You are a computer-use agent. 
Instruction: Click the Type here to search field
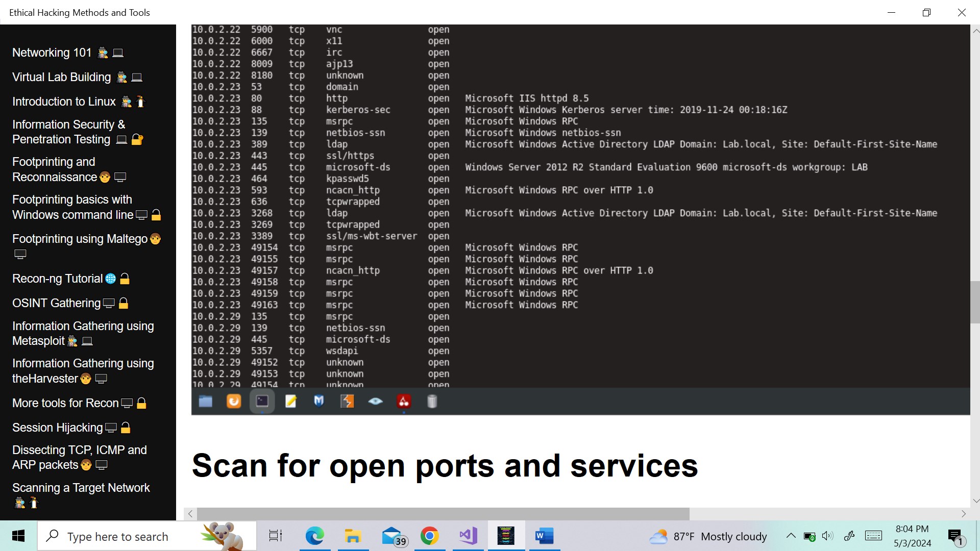click(122, 536)
